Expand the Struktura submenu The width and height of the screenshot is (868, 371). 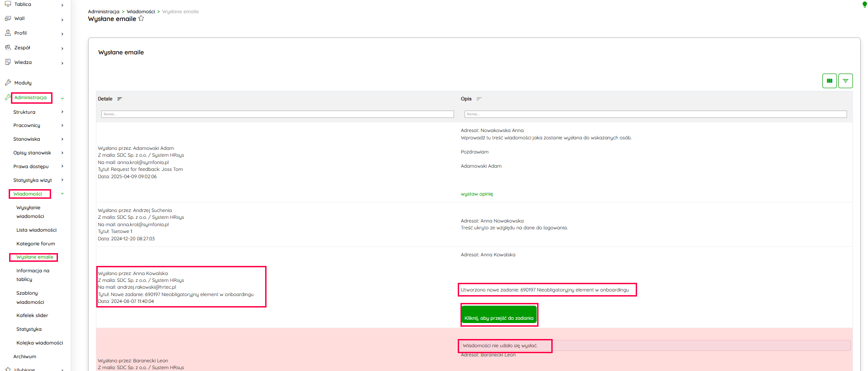point(62,112)
